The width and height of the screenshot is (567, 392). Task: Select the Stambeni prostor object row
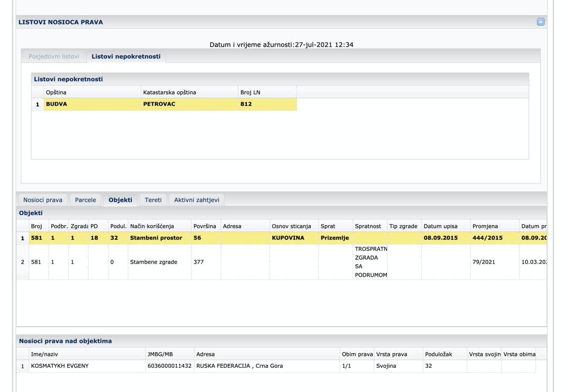(156, 238)
